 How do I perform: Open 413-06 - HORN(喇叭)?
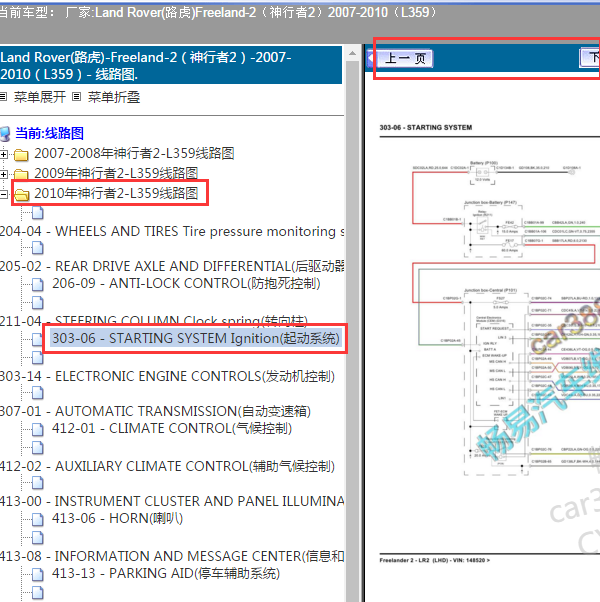pos(117,518)
